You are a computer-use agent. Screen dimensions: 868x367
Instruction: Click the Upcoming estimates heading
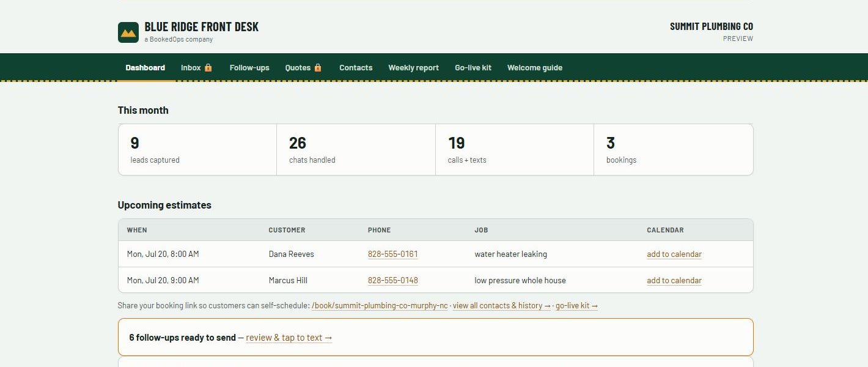[164, 205]
